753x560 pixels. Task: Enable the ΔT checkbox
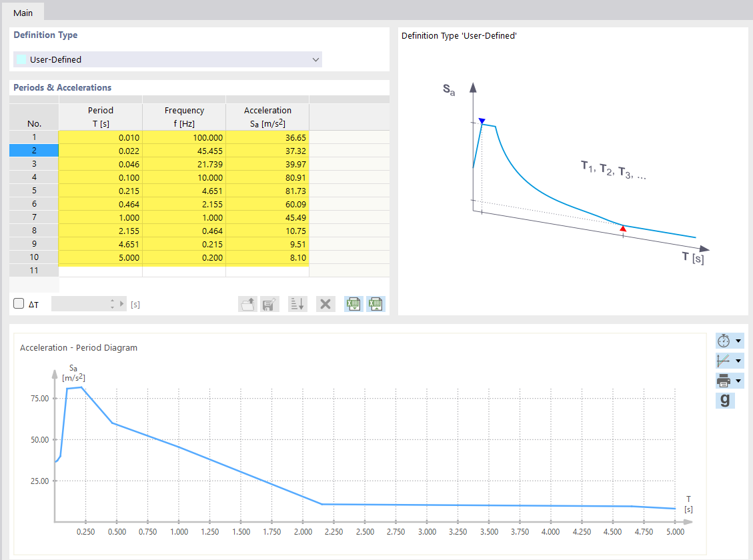pyautogui.click(x=18, y=302)
